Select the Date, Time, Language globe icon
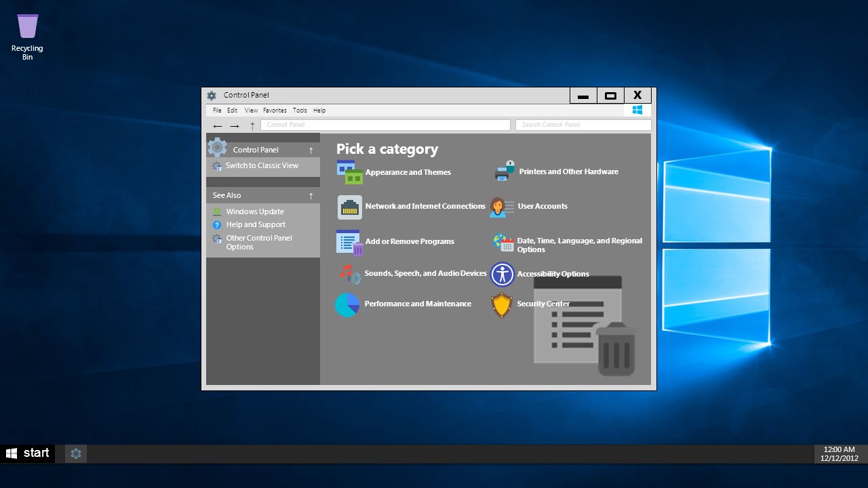This screenshot has width=868, height=488. pyautogui.click(x=503, y=243)
